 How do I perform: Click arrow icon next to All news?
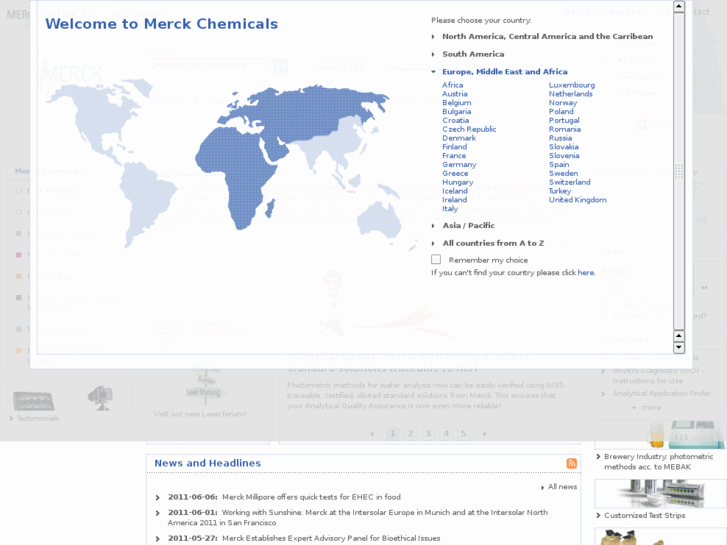coord(543,487)
